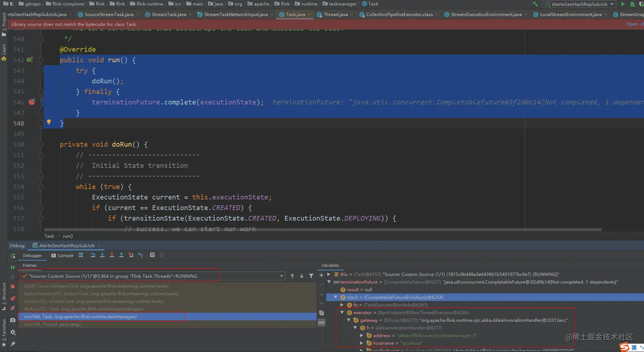Resume program with green play icon
The image size is (644, 352).
pyautogui.click(x=13, y=267)
